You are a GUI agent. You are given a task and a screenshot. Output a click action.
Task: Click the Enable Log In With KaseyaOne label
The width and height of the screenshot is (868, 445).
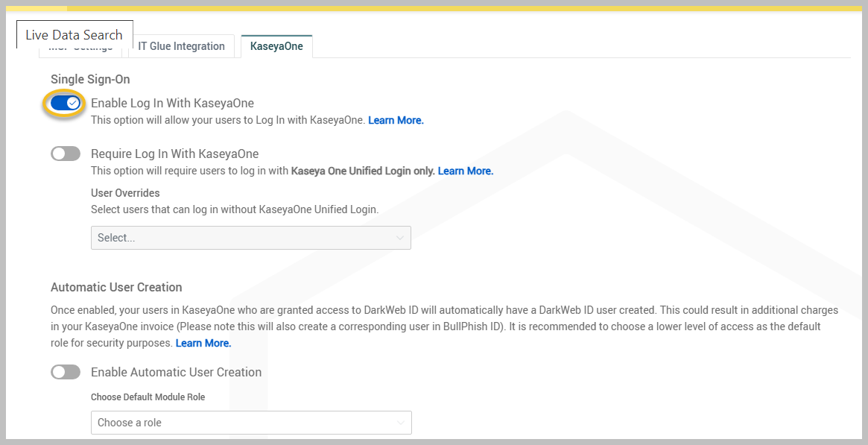[172, 103]
